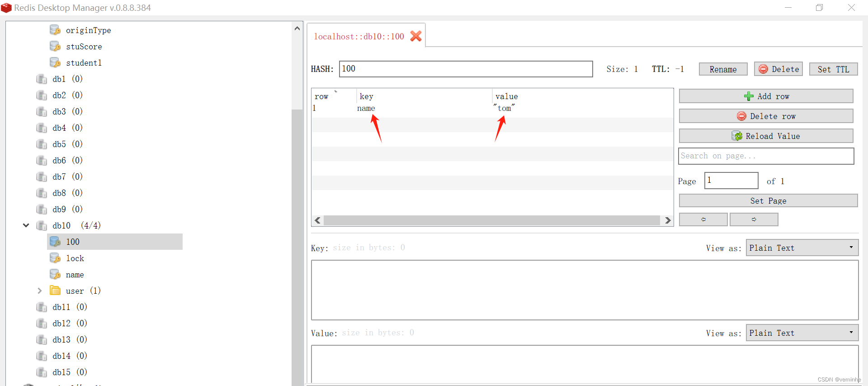
Task: Select the 100 key in db10
Action: pos(115,242)
